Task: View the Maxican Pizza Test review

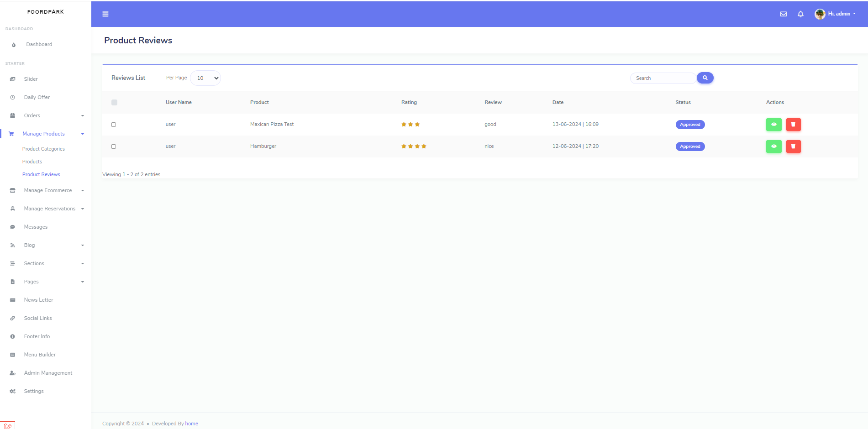Action: [773, 125]
